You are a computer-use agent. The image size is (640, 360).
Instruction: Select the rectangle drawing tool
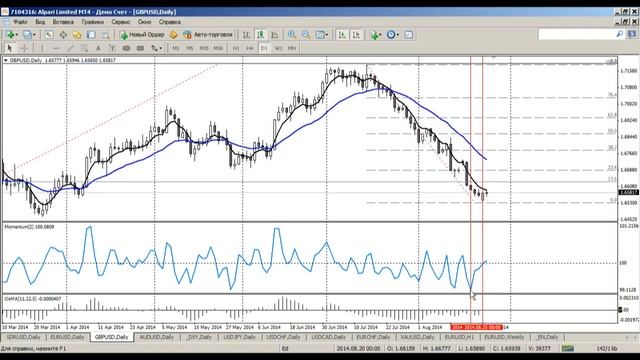pos(140,48)
